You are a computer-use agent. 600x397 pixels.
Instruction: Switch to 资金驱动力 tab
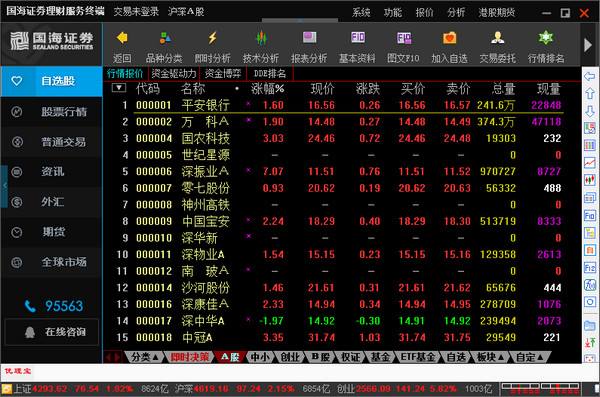[x=174, y=73]
